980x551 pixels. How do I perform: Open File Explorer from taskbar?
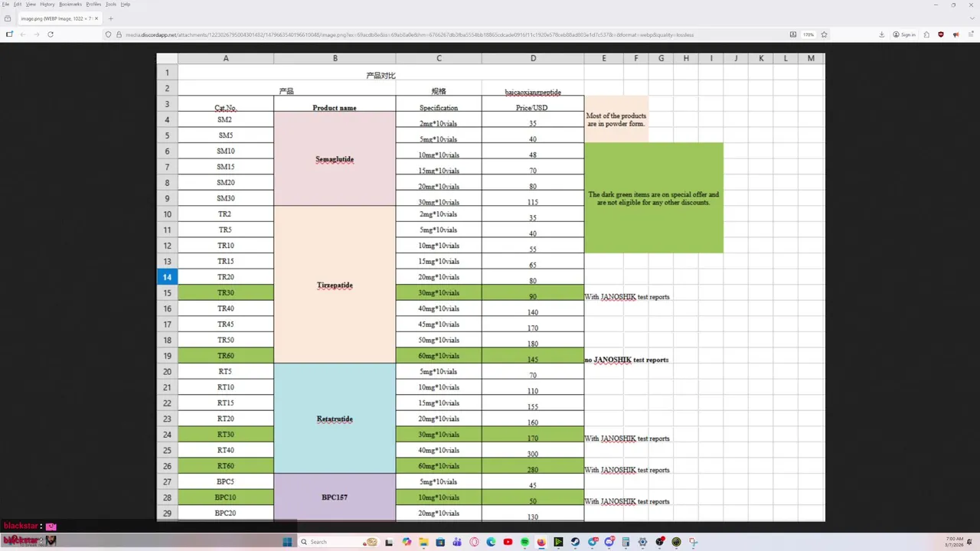point(423,542)
